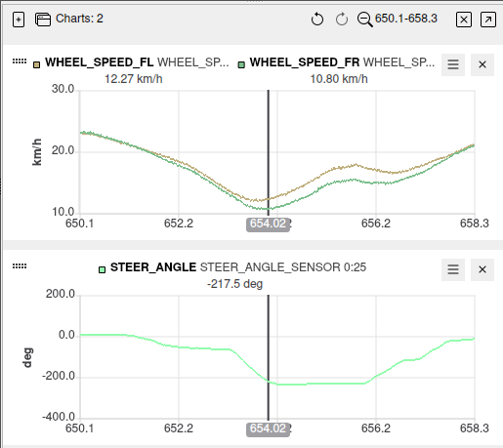Screen dimensions: 503x448
Task: Close the wheel speed chart
Action: coord(482,64)
